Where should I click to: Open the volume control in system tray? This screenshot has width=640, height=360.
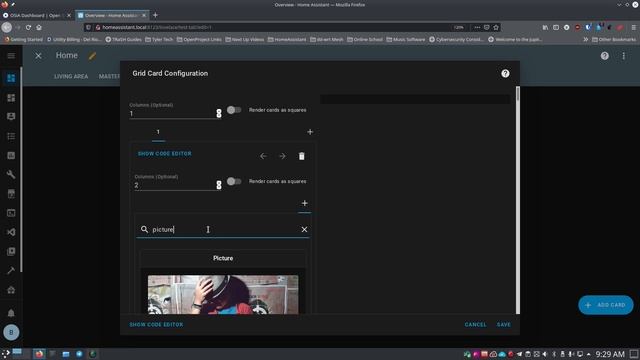click(x=545, y=354)
